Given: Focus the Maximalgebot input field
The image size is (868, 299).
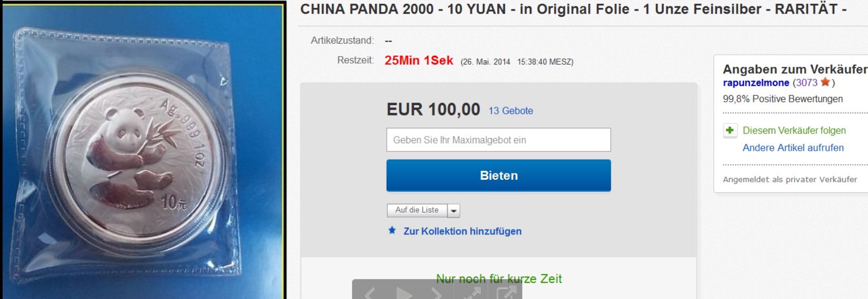Looking at the screenshot, I should [x=498, y=140].
